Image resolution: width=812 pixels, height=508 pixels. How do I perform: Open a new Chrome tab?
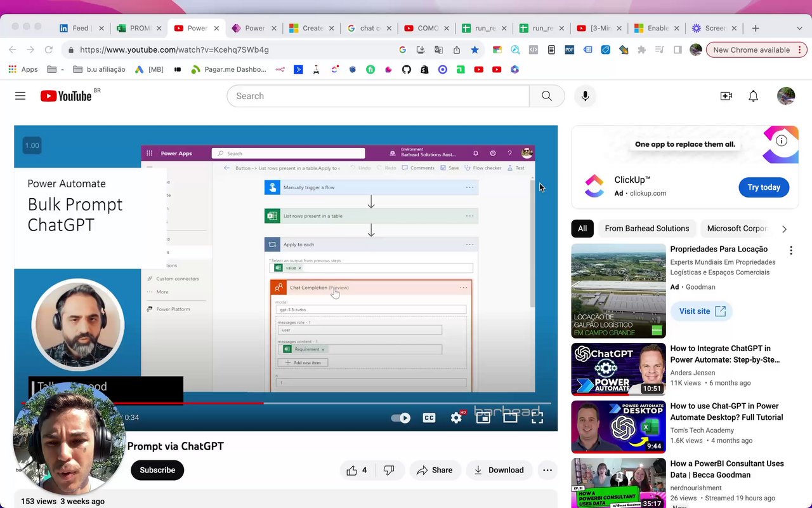[x=756, y=28]
